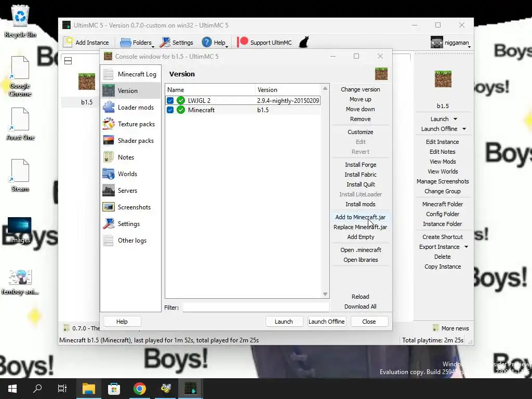Click Customize button
532x399 pixels.
coord(361,131)
